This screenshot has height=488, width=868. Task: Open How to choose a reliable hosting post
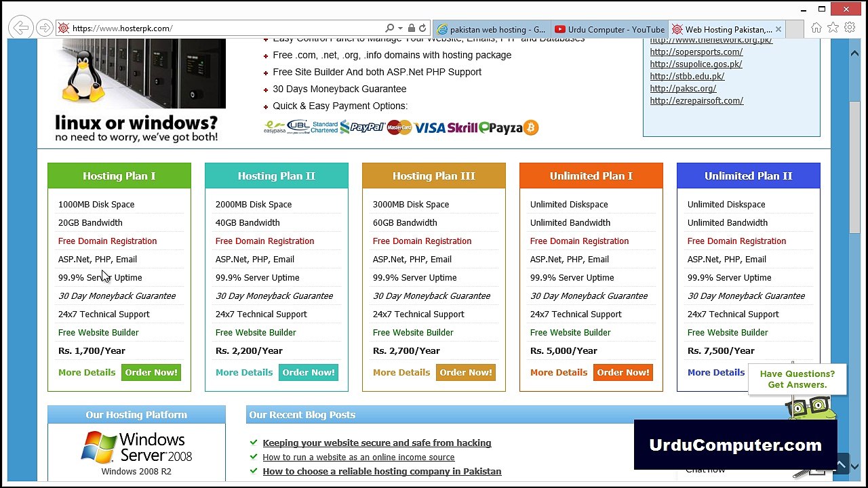pos(382,471)
